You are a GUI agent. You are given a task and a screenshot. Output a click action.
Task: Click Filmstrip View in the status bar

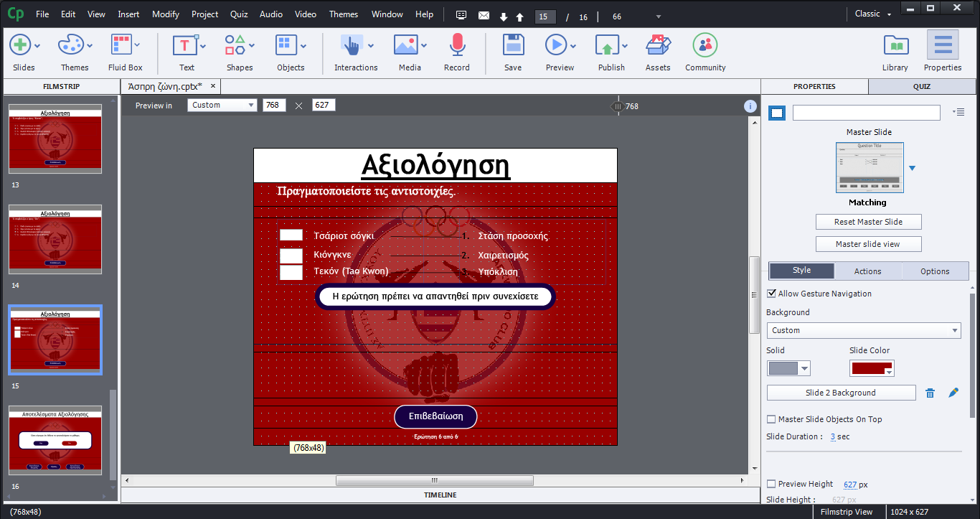point(847,512)
